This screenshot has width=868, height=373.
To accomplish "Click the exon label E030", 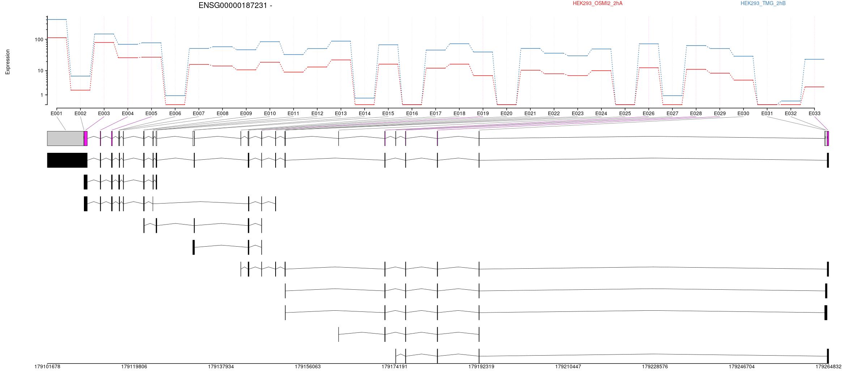I will [743, 113].
